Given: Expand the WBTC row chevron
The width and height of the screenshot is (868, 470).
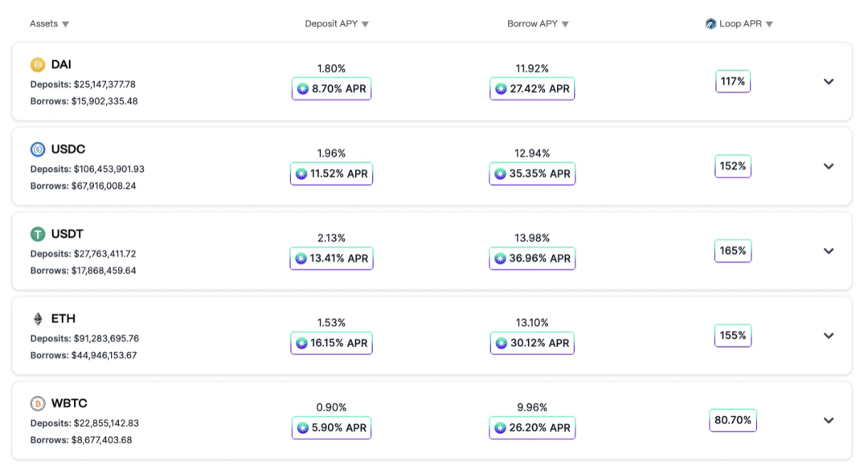Looking at the screenshot, I should click(x=828, y=421).
